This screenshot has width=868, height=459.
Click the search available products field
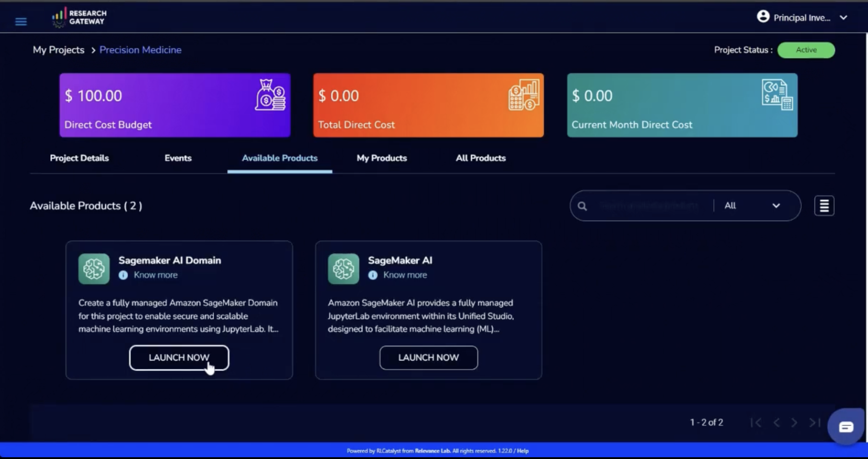click(x=649, y=206)
